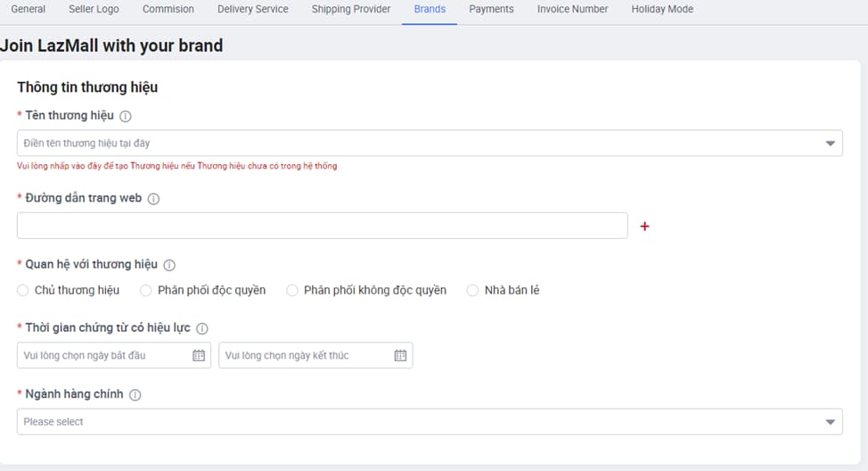Click the Invoice Number tab
Viewport: 868px width, 471px height.
572,9
